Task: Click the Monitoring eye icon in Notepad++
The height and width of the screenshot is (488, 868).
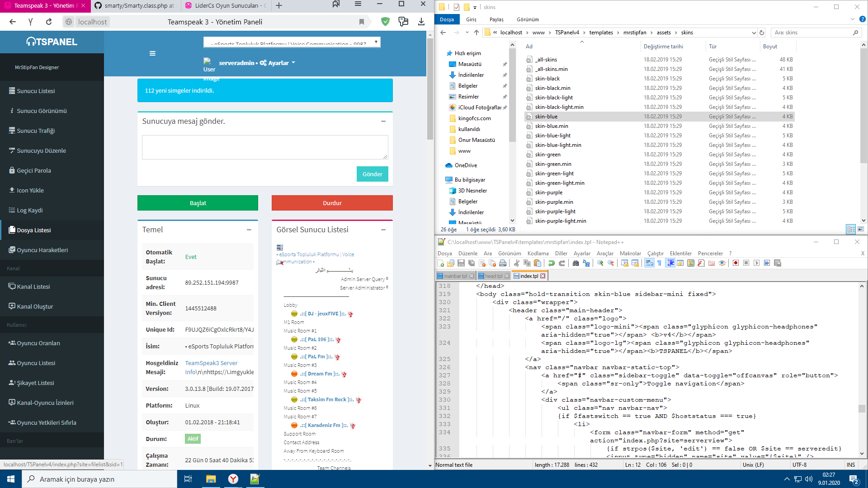Action: (x=722, y=263)
